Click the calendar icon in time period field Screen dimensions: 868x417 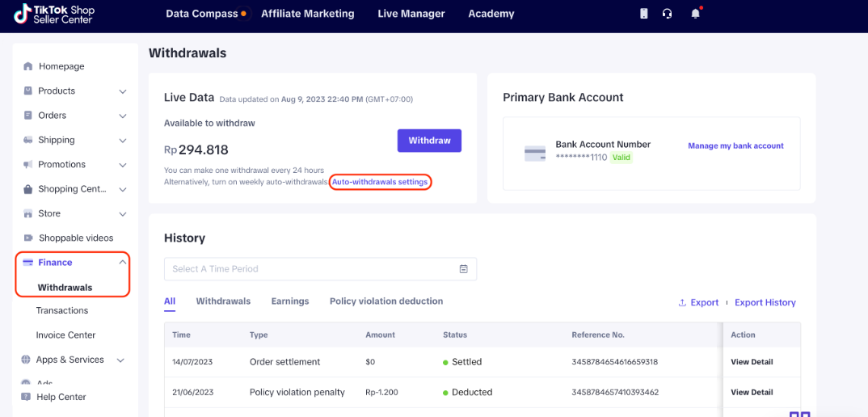tap(463, 269)
